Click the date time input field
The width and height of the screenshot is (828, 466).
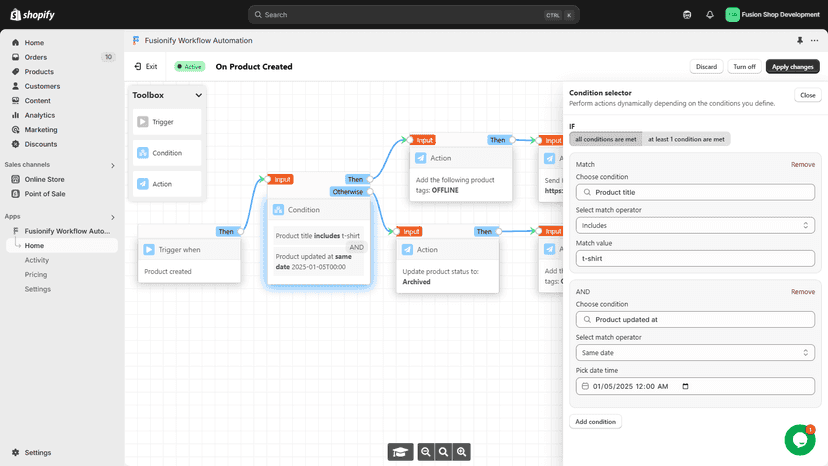click(x=695, y=386)
